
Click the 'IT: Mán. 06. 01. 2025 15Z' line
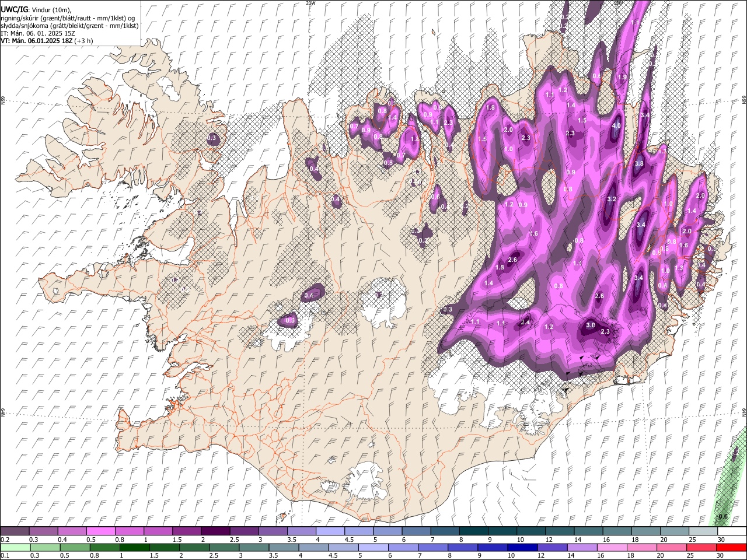pyautogui.click(x=38, y=33)
